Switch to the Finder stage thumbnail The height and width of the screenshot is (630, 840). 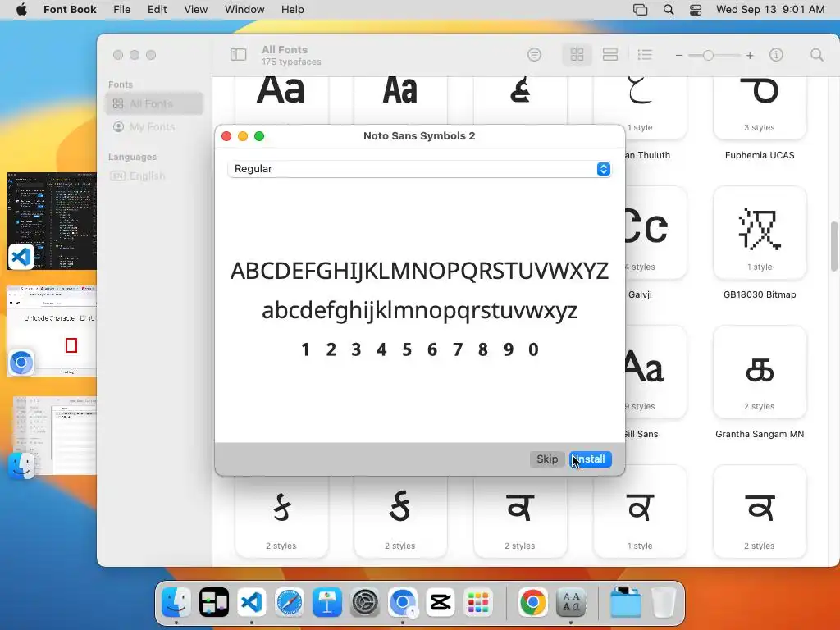(x=54, y=436)
